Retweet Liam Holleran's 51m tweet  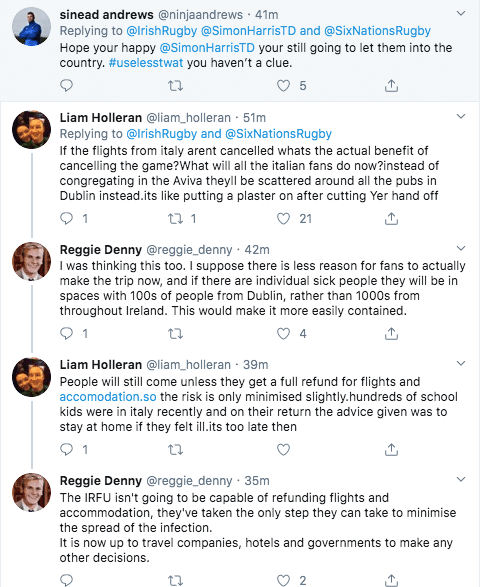click(175, 219)
